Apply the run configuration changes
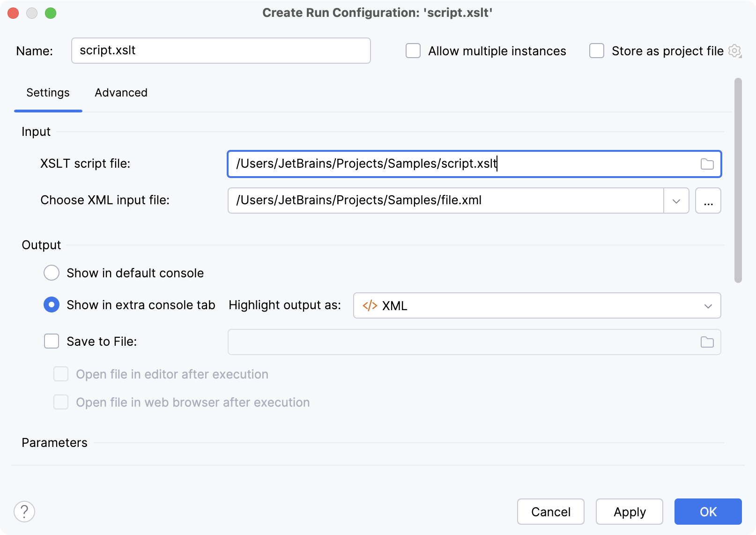Screen dimensions: 756x535 pyautogui.click(x=629, y=512)
